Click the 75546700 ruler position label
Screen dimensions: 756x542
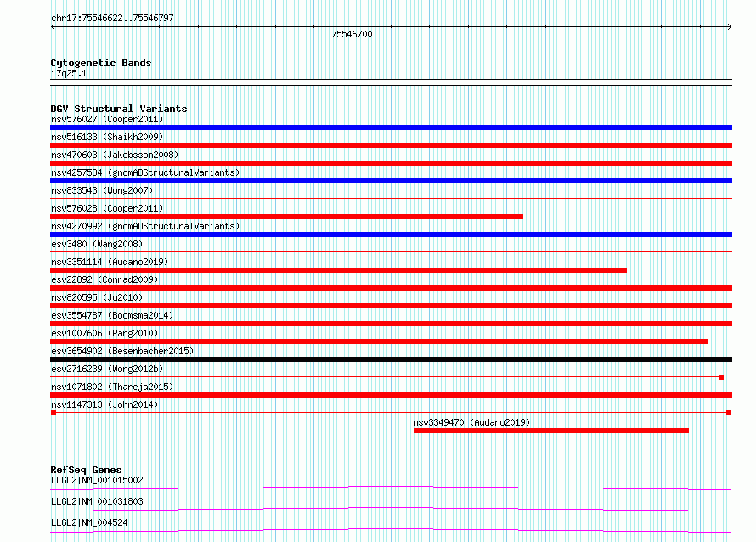pos(352,34)
